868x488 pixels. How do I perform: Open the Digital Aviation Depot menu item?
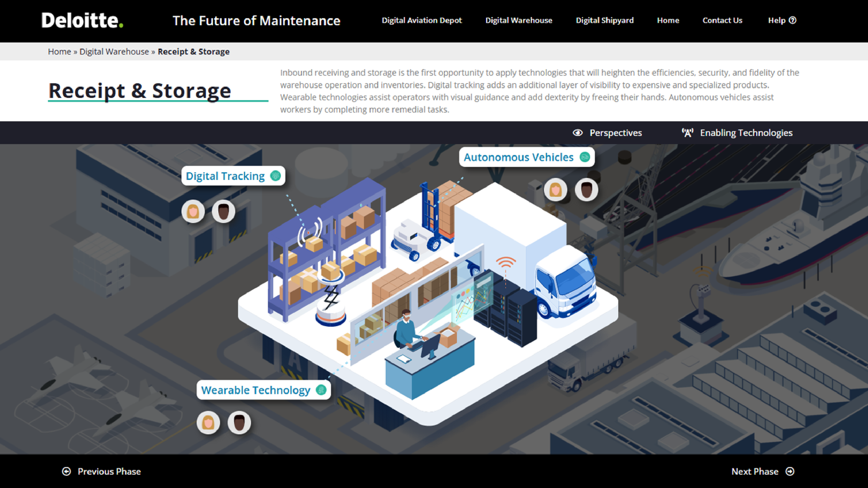click(x=422, y=20)
